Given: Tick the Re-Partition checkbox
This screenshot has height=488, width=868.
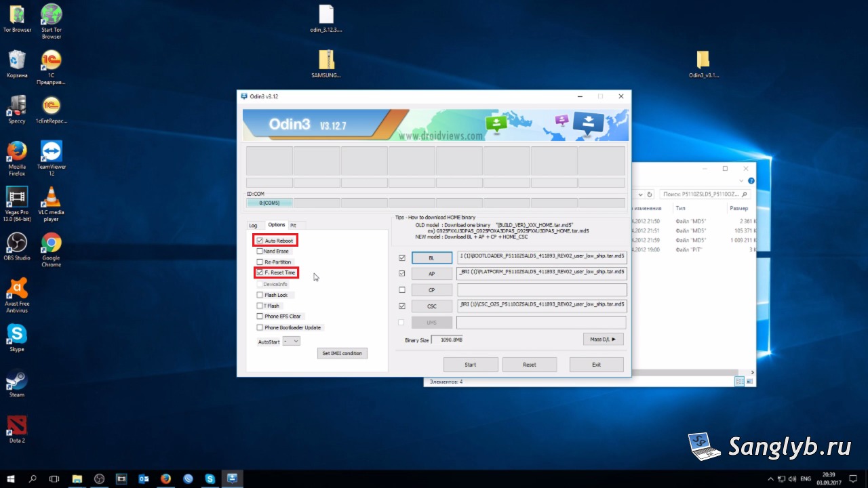Looking at the screenshot, I should 260,262.
